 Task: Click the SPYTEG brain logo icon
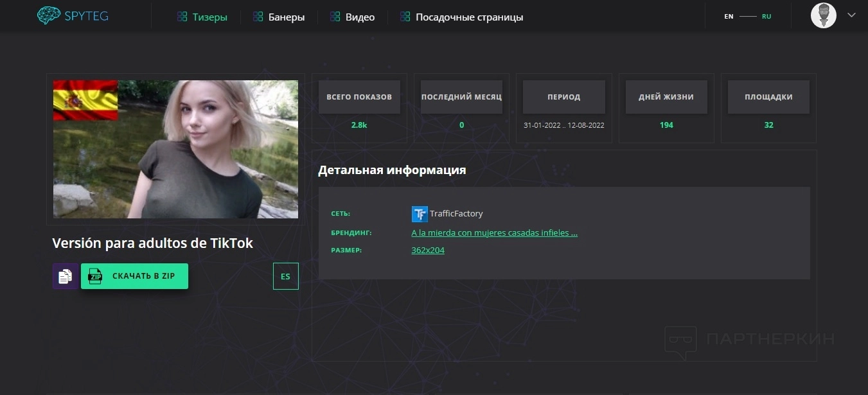coord(49,15)
